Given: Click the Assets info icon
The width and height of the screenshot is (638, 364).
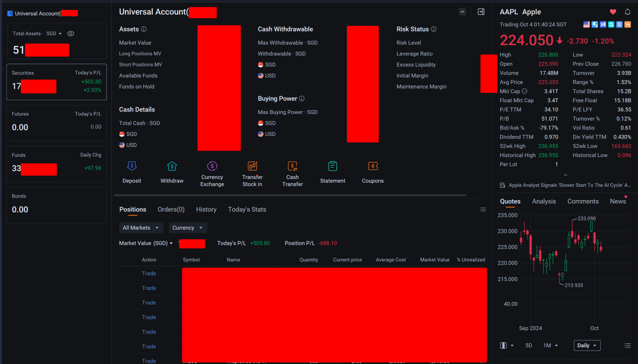Looking at the screenshot, I should 144,29.
